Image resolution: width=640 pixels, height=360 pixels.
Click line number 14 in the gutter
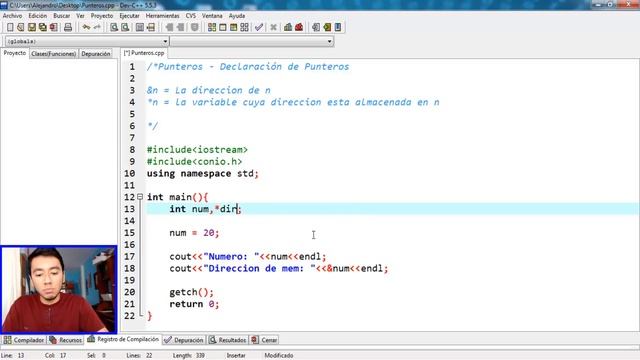pyautogui.click(x=129, y=221)
